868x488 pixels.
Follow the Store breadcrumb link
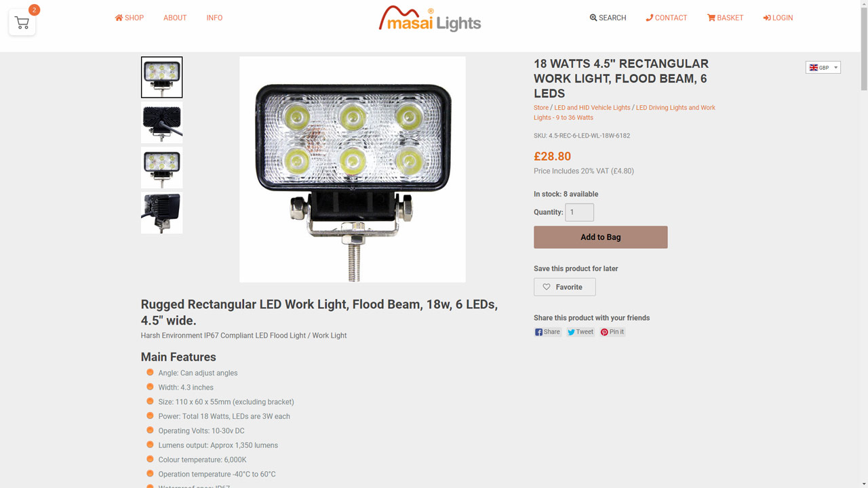[541, 107]
